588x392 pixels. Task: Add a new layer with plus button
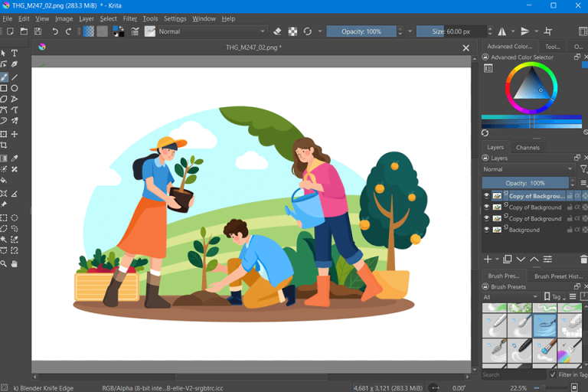coord(488,260)
